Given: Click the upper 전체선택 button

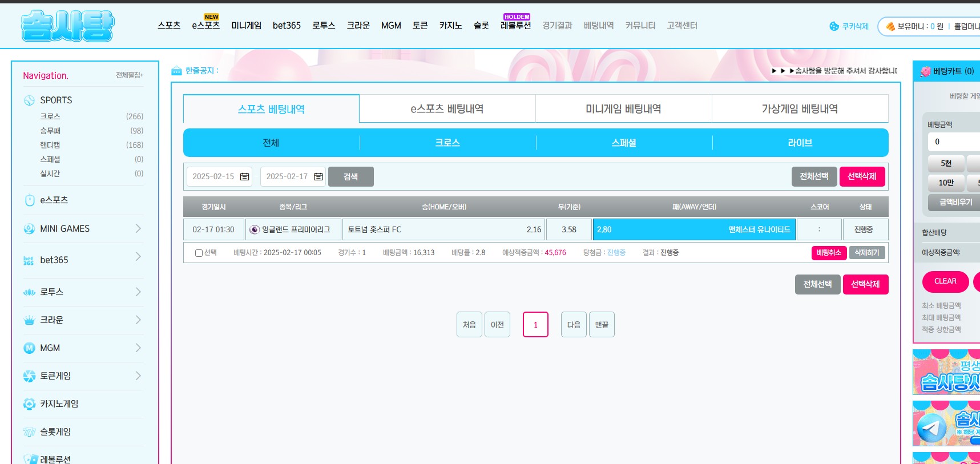Looking at the screenshot, I should (814, 177).
